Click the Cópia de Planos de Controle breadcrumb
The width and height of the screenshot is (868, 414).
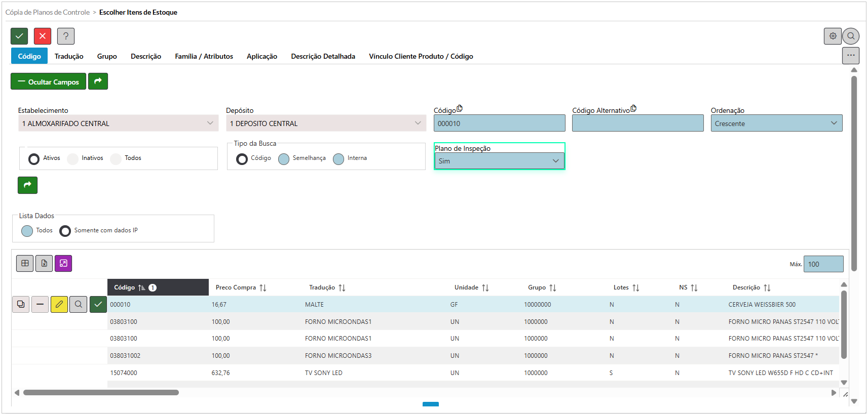[x=48, y=12]
